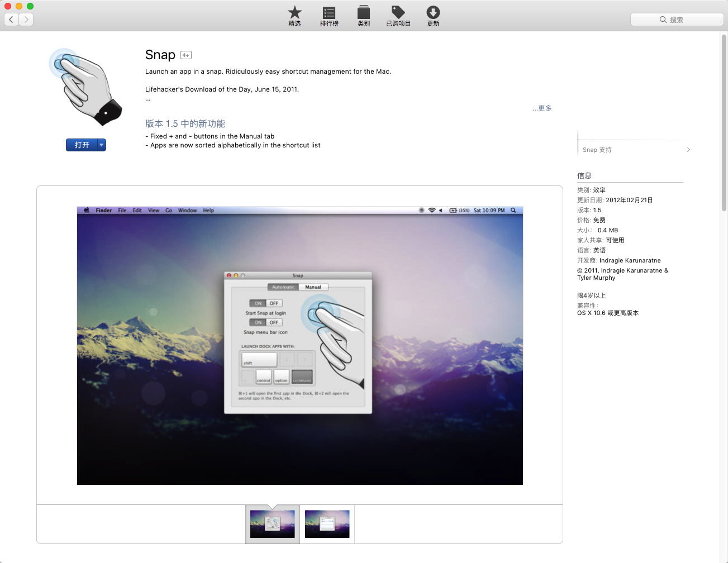This screenshot has width=728, height=563.
Task: Open the Updates (更新) tab
Action: [x=433, y=16]
